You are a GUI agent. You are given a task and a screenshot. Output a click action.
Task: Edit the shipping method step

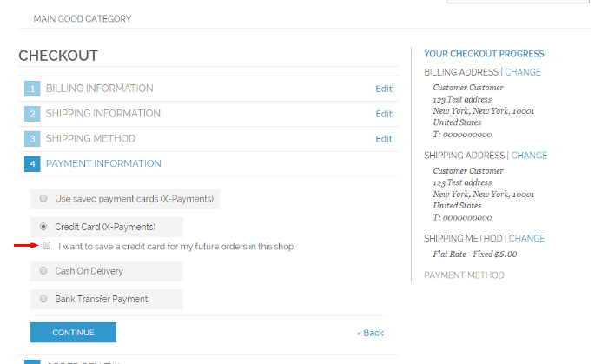(x=384, y=139)
